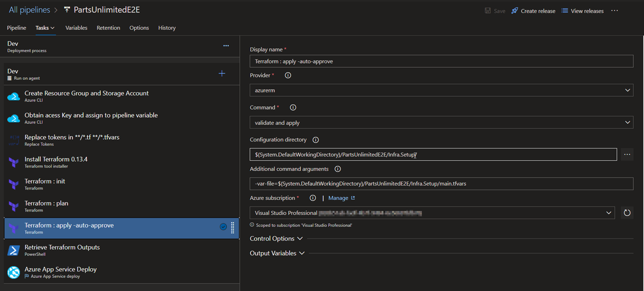Browse for configuration directory with ellipsis button

click(627, 154)
